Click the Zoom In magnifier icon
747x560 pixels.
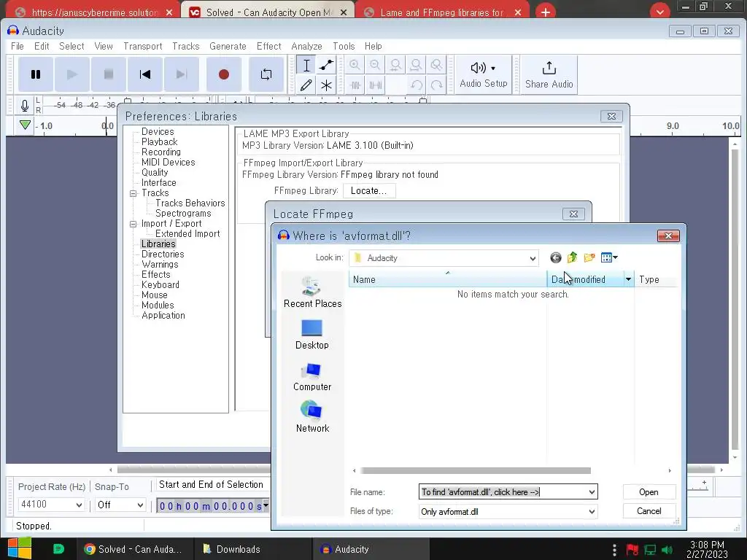(x=355, y=65)
